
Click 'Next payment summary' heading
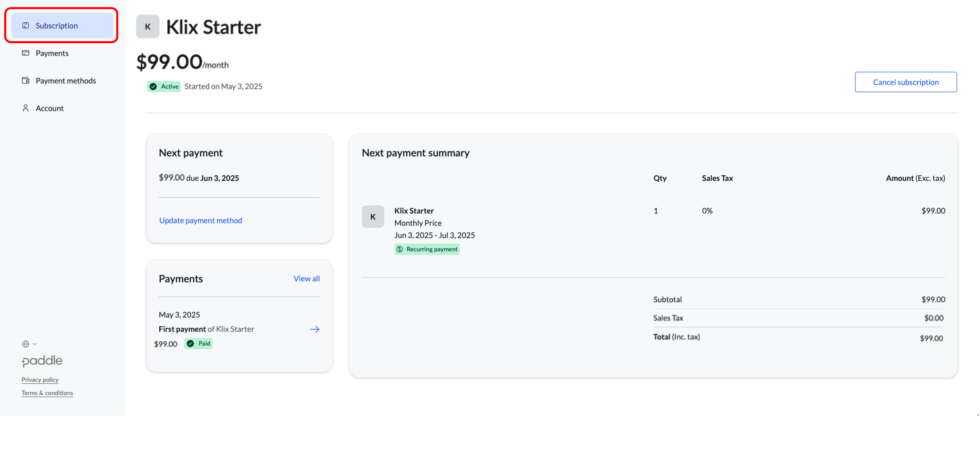point(415,153)
